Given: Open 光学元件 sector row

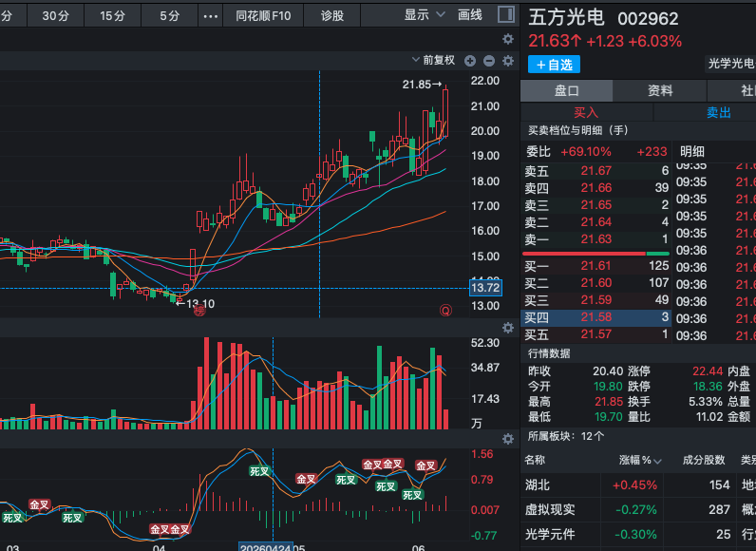Looking at the screenshot, I should point(638,534).
